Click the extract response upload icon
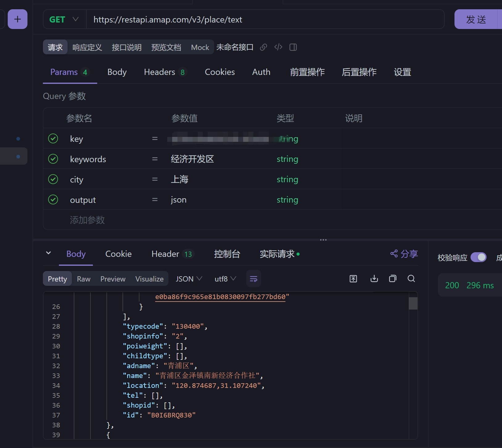 [353, 279]
